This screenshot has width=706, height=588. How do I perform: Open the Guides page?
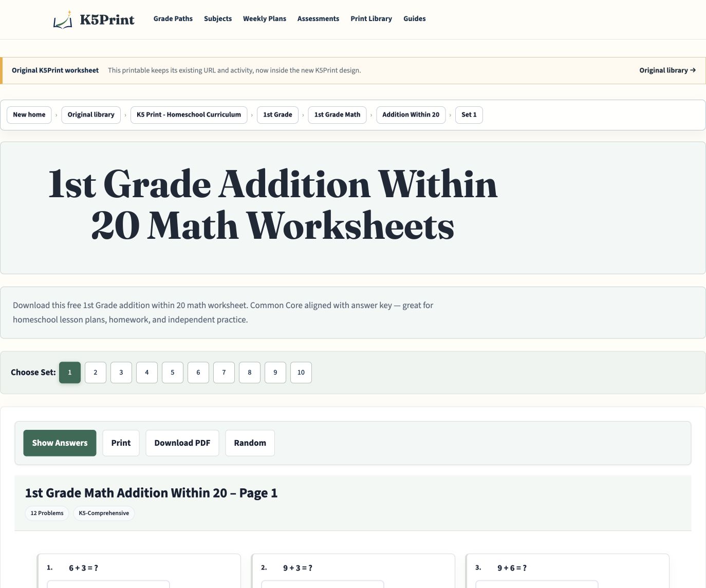414,19
